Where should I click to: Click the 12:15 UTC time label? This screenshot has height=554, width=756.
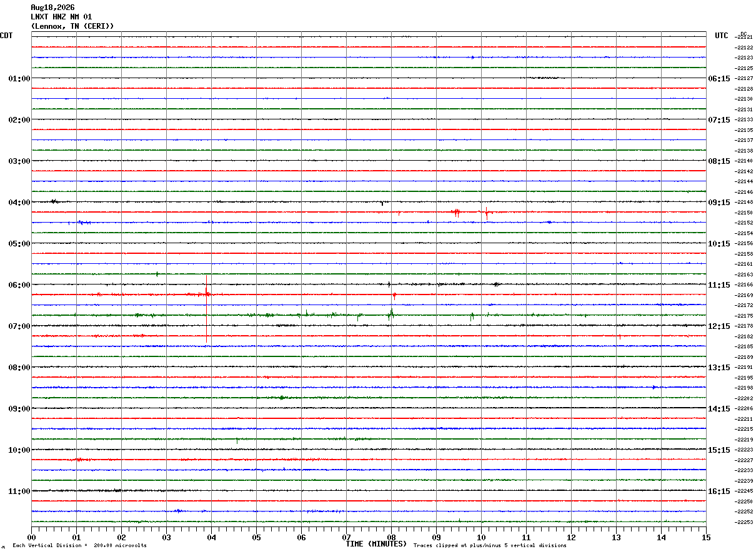coord(719,326)
